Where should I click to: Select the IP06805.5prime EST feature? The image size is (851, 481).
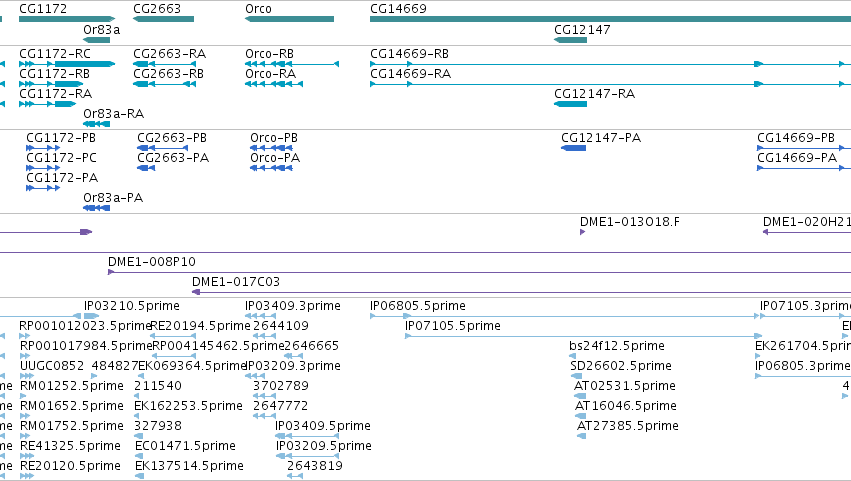pos(566,316)
